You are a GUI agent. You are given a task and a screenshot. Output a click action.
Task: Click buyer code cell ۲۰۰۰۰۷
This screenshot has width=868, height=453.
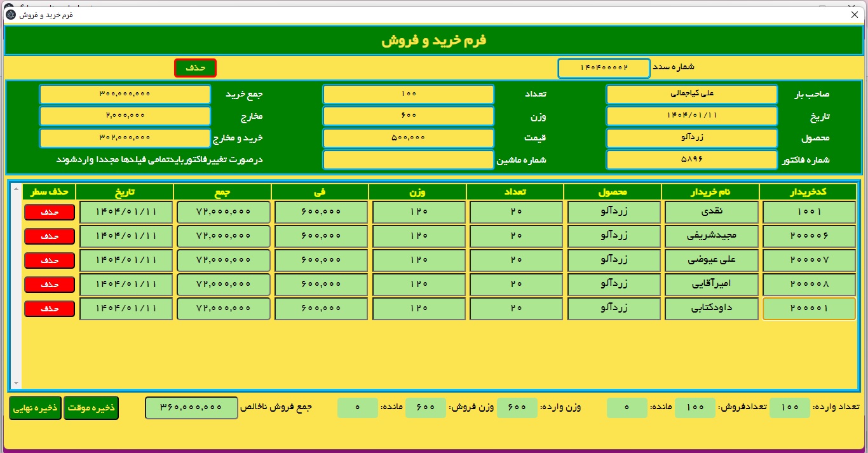pyautogui.click(x=809, y=260)
